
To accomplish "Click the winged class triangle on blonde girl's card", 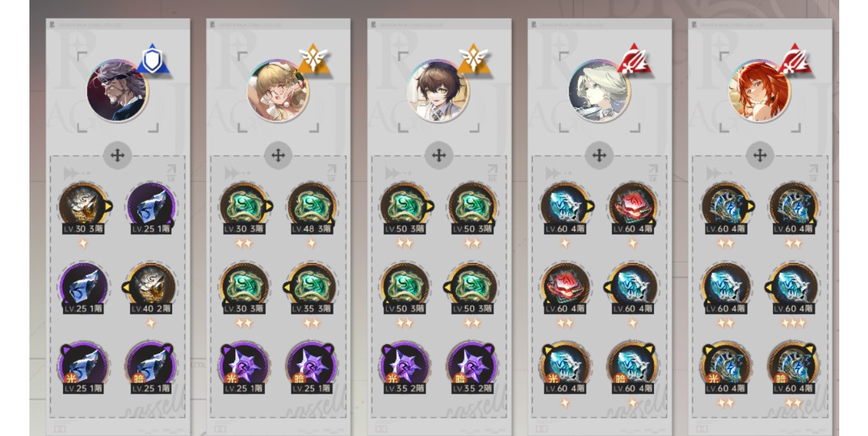I will pyautogui.click(x=312, y=60).
